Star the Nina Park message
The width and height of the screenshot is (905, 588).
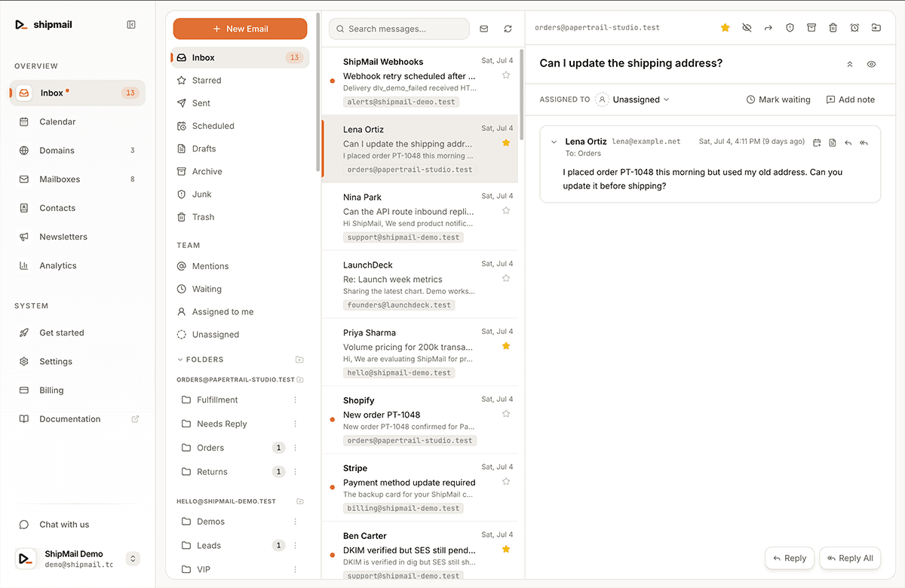pyautogui.click(x=506, y=210)
